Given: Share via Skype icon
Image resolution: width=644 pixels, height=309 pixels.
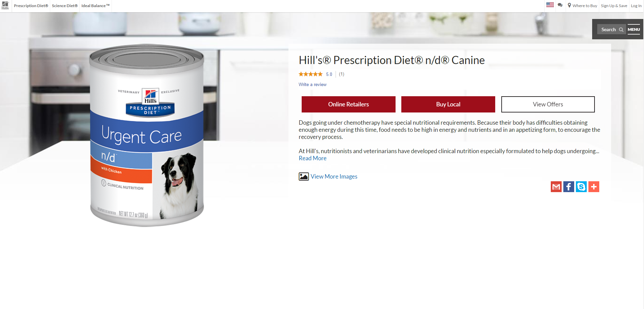Looking at the screenshot, I should pos(581,187).
